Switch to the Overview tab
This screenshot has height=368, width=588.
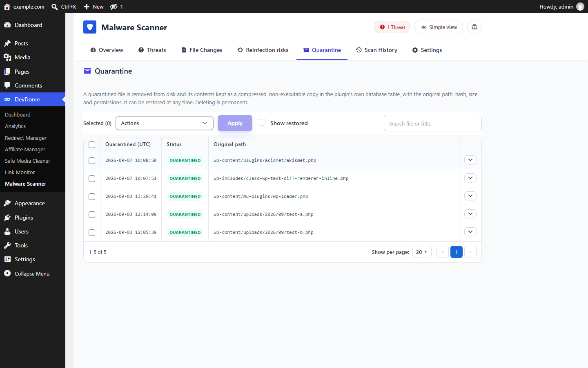pos(107,50)
